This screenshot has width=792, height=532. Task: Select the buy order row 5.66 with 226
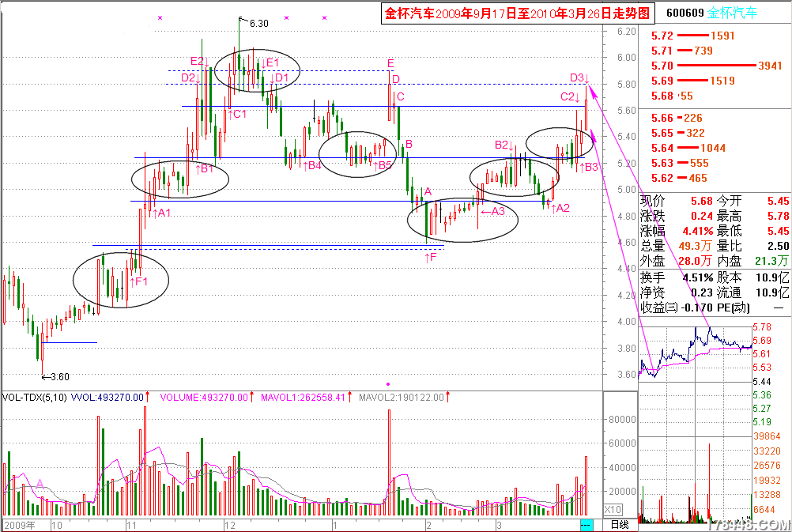click(x=677, y=119)
